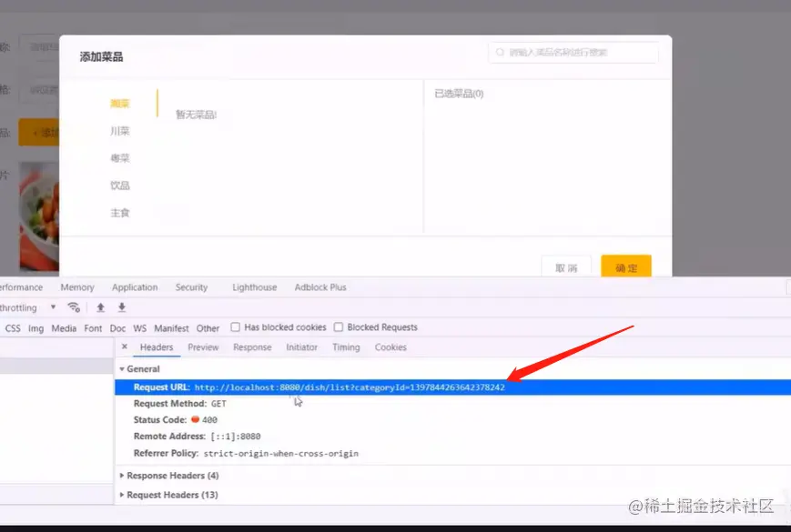
Task: Click the dish name search input field
Action: coord(573,53)
